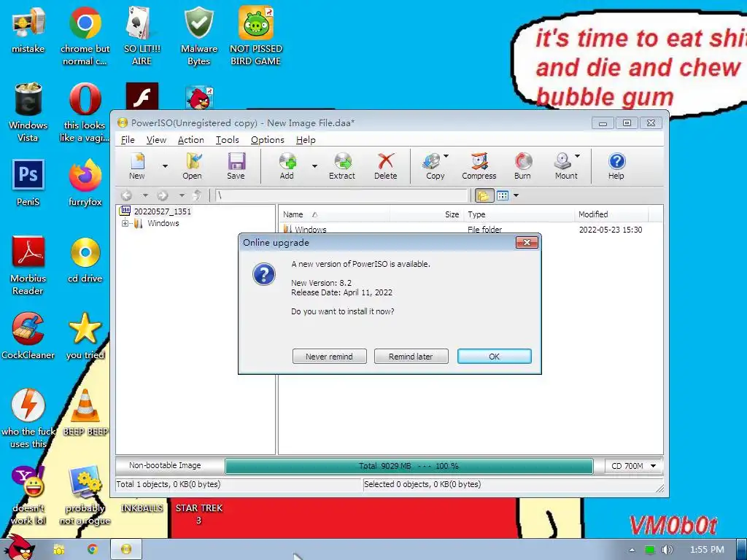Click the Morbius Reader desktop icon
Image resolution: width=747 pixels, height=560 pixels.
(x=28, y=265)
